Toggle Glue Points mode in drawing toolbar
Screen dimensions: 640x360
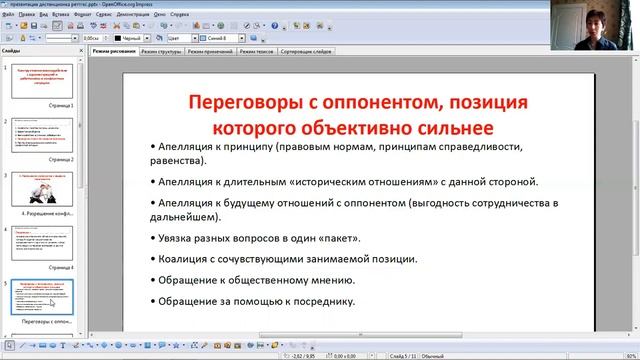[x=204, y=345]
